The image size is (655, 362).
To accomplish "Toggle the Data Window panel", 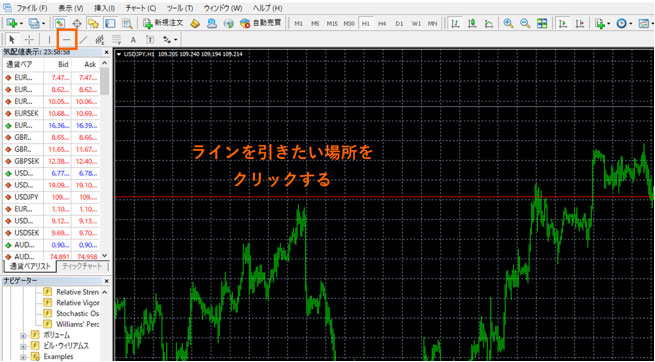I will (76, 23).
